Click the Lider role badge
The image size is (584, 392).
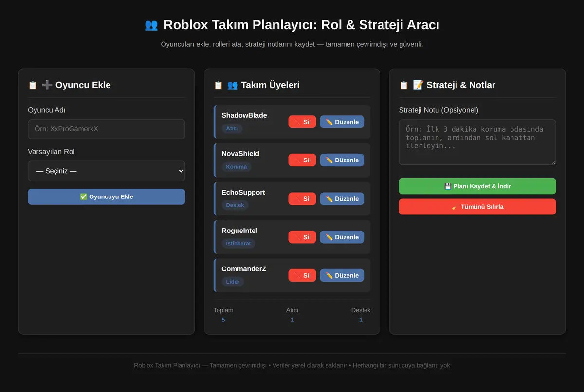tap(233, 282)
